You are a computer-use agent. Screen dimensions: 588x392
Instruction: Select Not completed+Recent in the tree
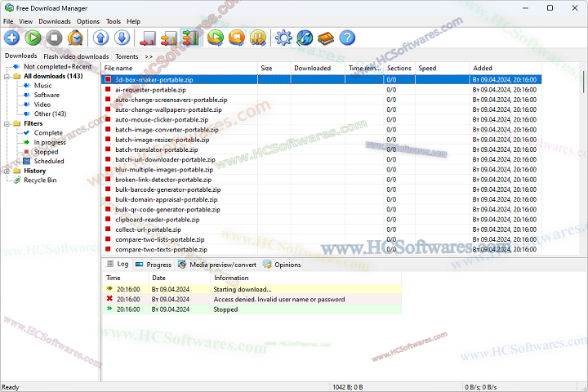[58, 66]
